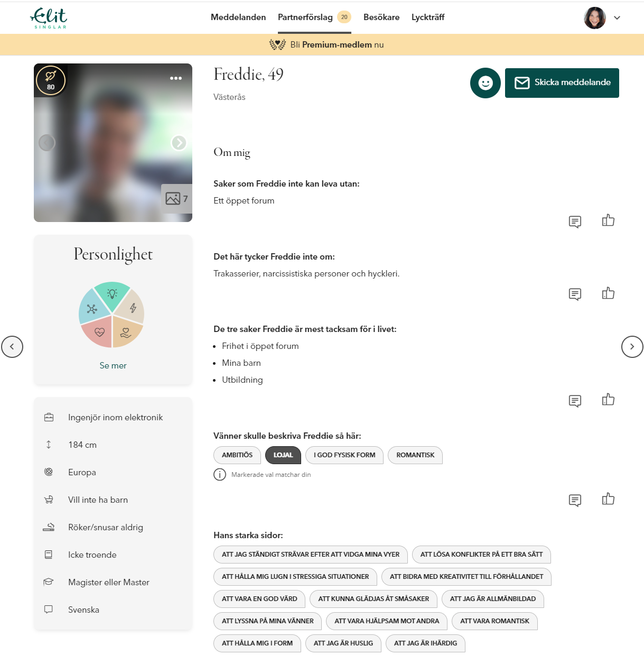Go to the previous profile suggestion

12,347
